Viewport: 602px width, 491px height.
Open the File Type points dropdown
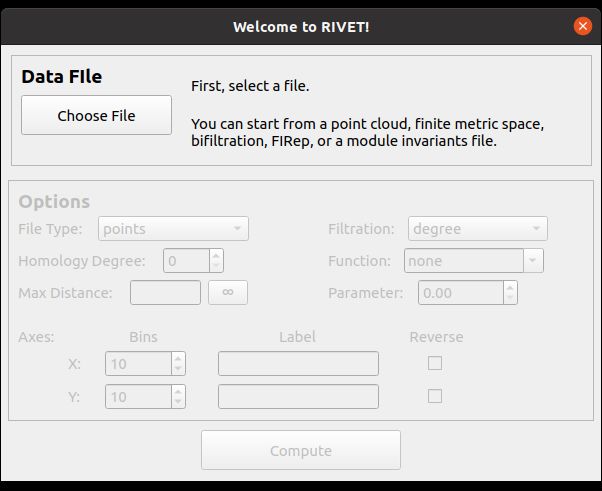[173, 229]
